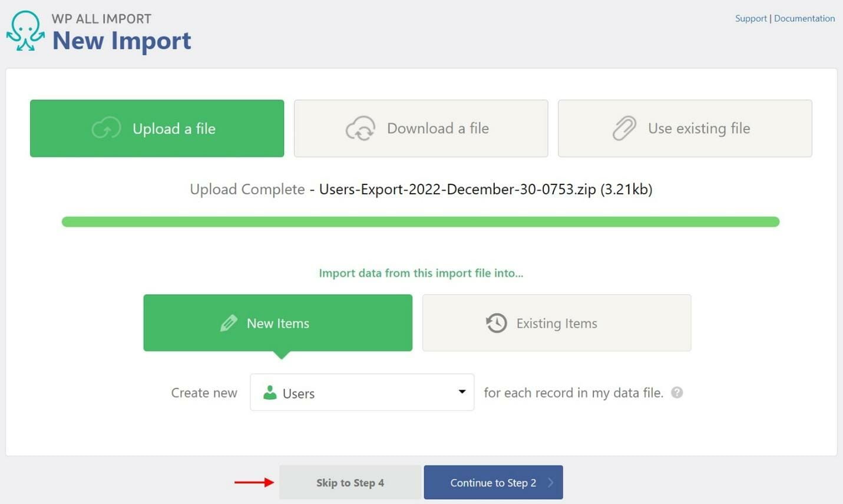This screenshot has width=843, height=504.
Task: Open the Documentation link
Action: coord(804,18)
